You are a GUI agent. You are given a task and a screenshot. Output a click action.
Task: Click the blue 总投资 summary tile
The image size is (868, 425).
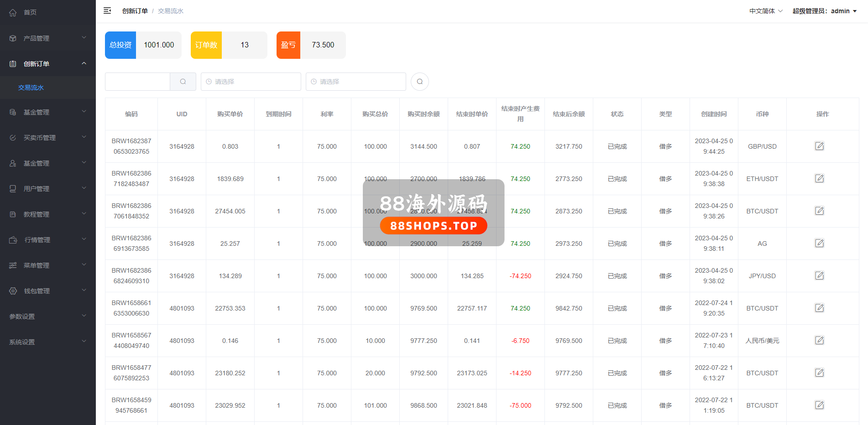(x=120, y=45)
